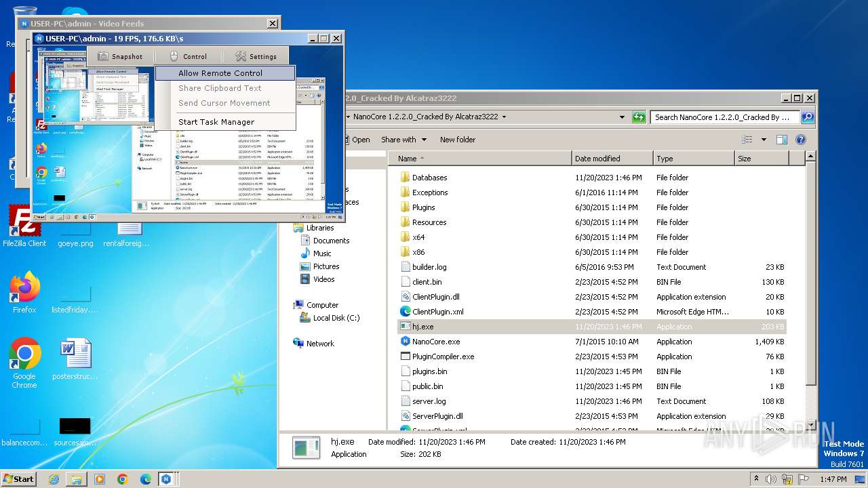This screenshot has width=868, height=488.
Task: Sort by Date modified column
Action: click(612, 159)
